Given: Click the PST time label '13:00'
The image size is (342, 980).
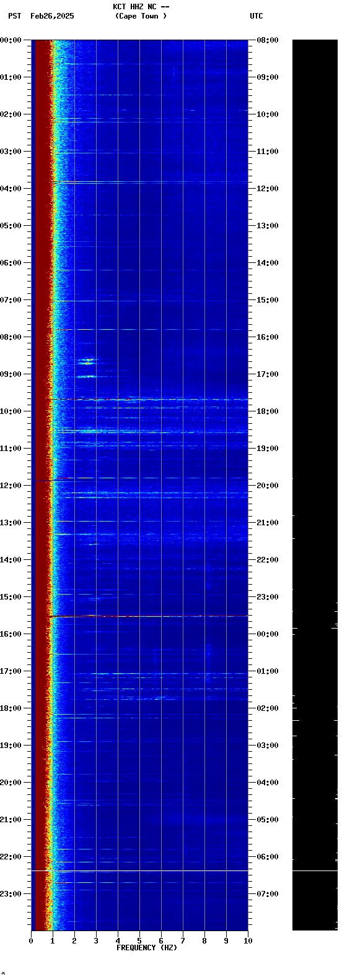Looking at the screenshot, I should coord(11,523).
